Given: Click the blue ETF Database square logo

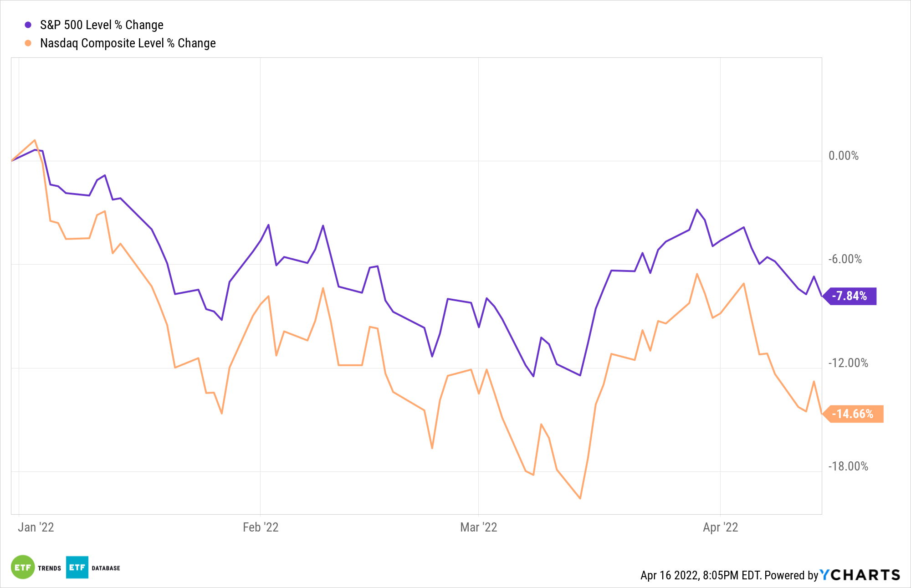Looking at the screenshot, I should (77, 567).
